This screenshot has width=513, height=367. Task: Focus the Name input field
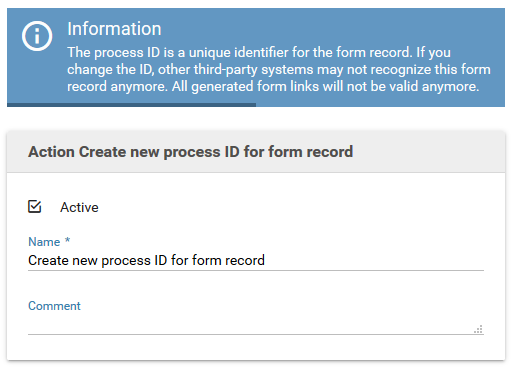(x=256, y=260)
